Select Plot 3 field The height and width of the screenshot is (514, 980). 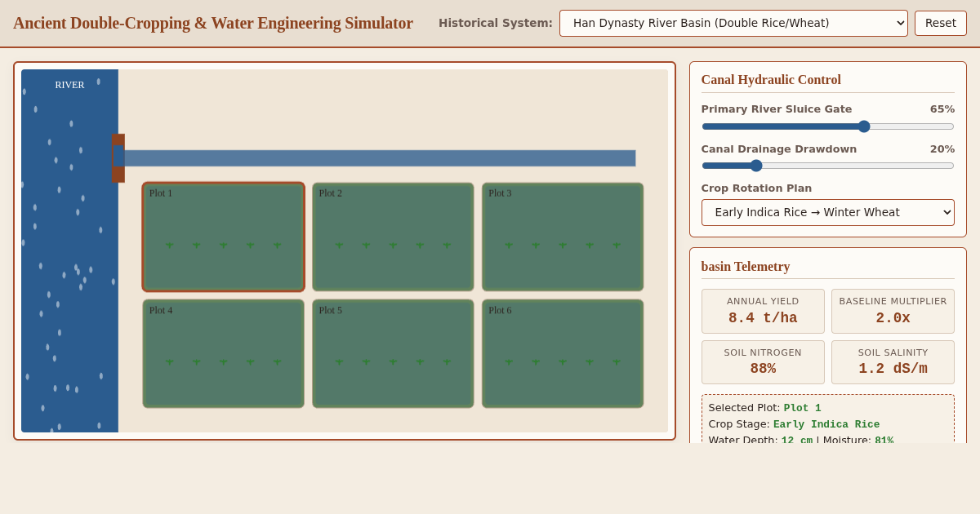[x=563, y=237]
